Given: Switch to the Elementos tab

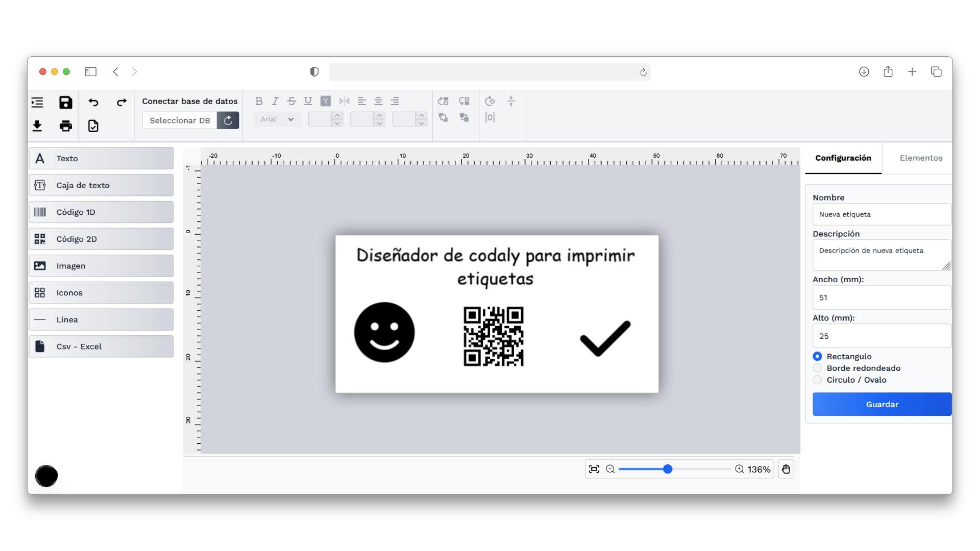Looking at the screenshot, I should coord(921,158).
